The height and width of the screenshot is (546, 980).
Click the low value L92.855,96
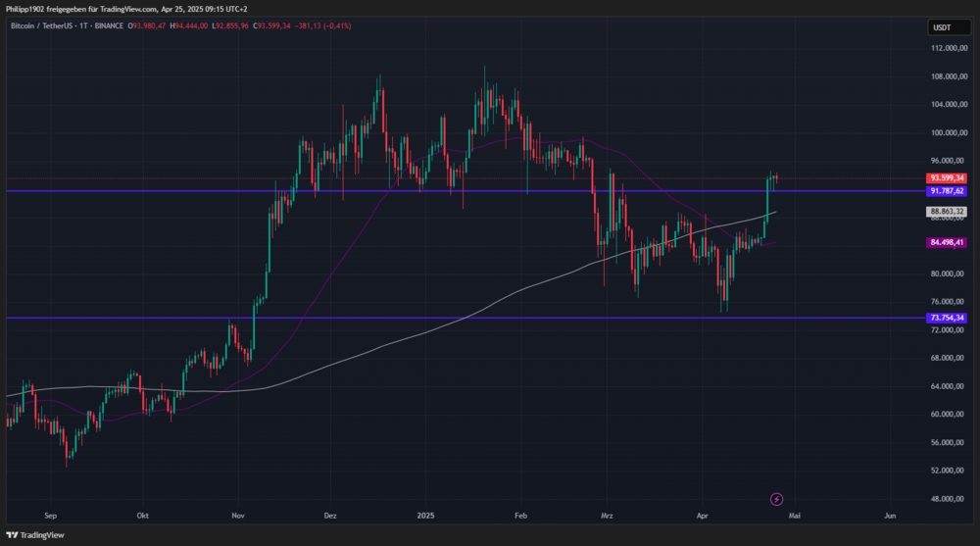[230, 26]
